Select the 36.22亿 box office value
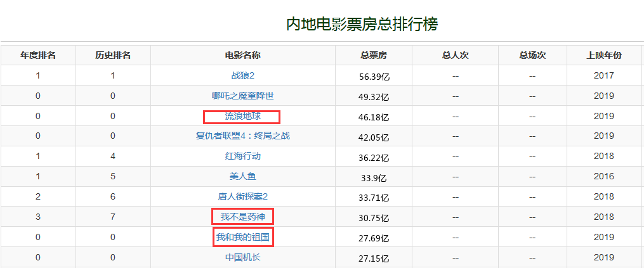644x268 pixels. pos(374,158)
